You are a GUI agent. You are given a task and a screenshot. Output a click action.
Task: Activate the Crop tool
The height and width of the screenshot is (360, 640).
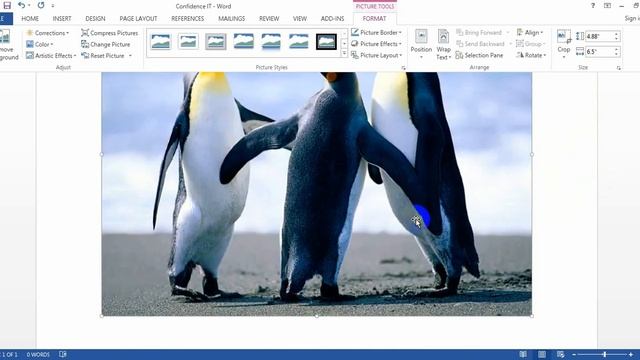coord(564,39)
